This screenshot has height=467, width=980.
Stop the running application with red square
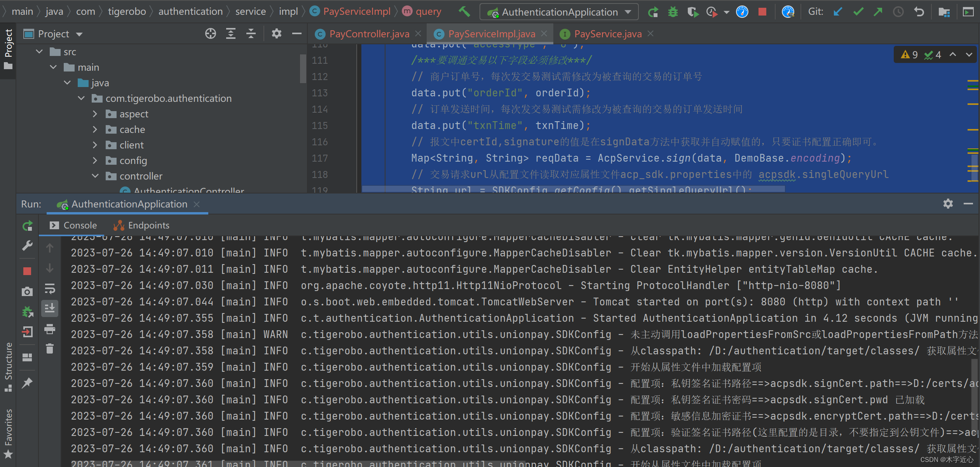coord(762,12)
